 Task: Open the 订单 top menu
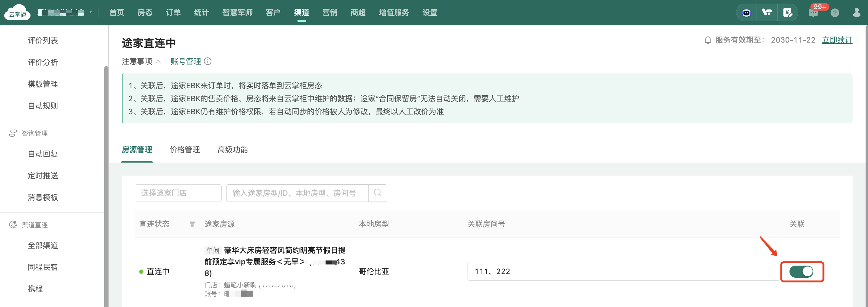tap(173, 13)
